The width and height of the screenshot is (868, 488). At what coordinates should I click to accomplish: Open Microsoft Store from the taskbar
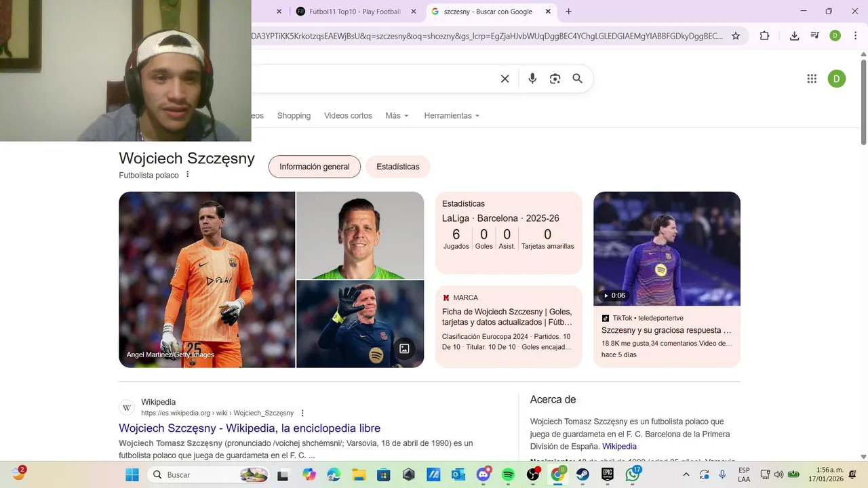(x=383, y=474)
